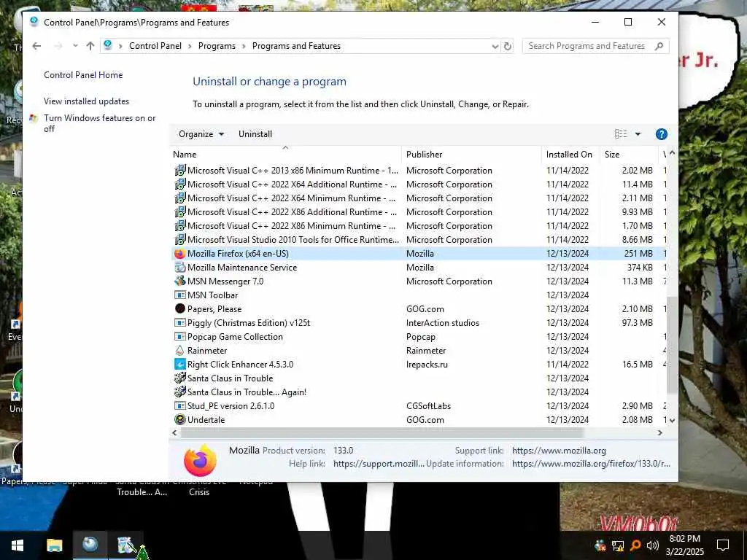Refresh the address bar location
747x560 pixels.
508,46
